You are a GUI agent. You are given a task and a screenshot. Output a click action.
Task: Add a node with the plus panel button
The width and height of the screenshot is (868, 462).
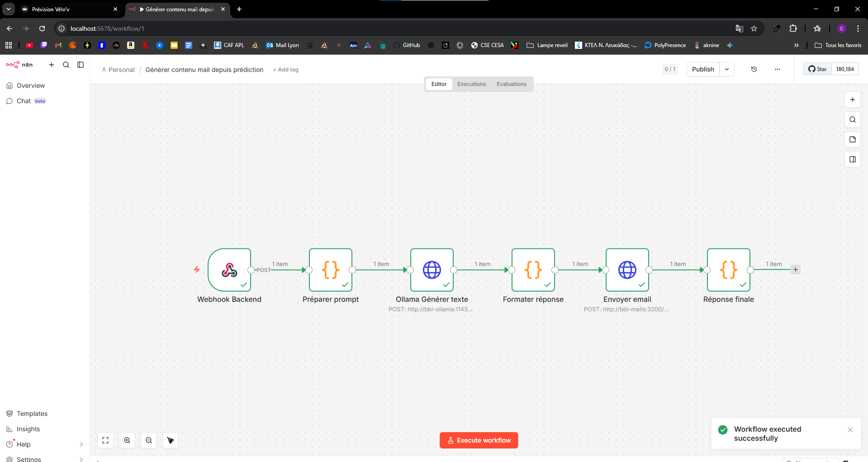pos(852,100)
